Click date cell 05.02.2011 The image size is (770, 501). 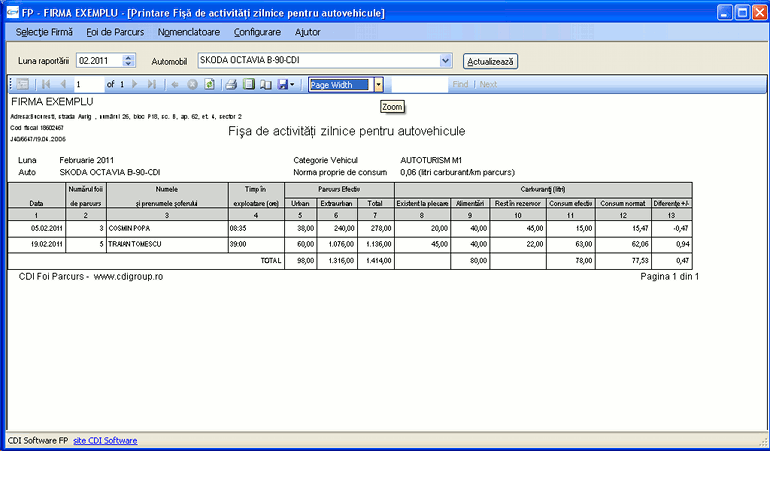pyautogui.click(x=47, y=228)
